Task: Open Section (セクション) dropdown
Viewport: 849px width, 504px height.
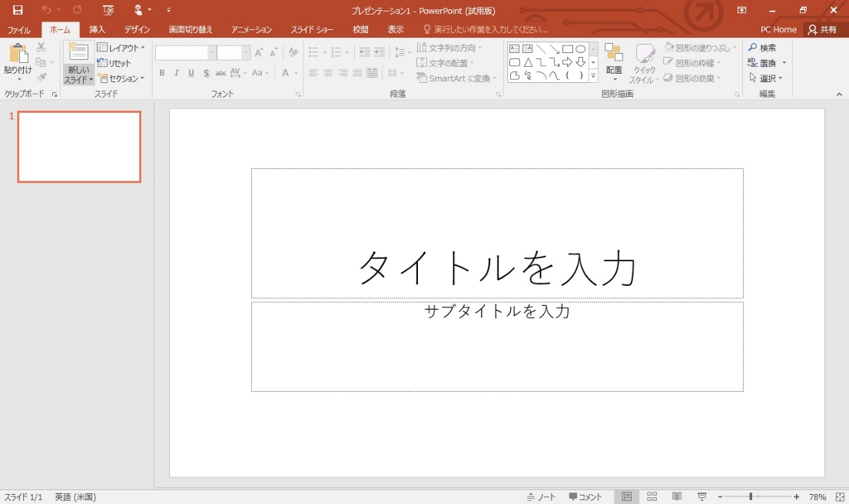Action: pos(121,79)
